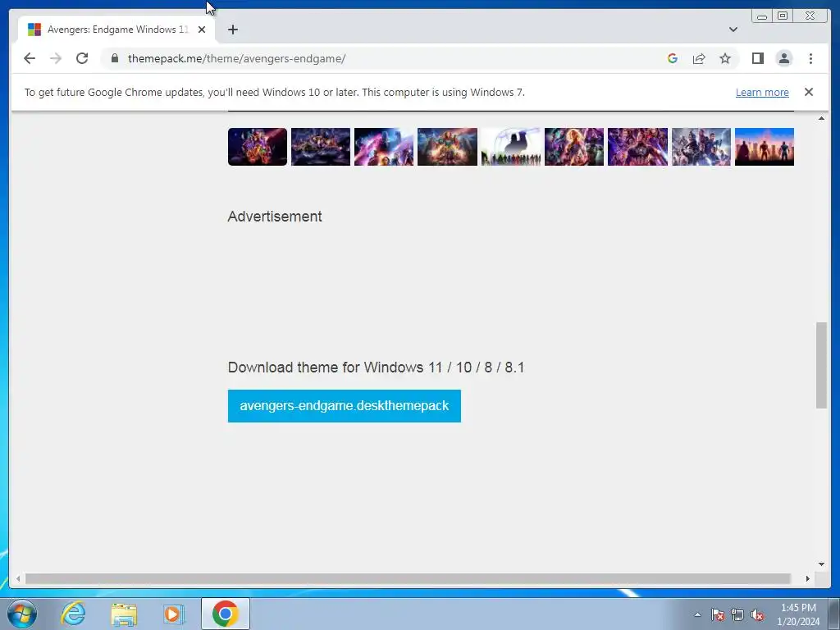Open the Chrome profile avatar
The image size is (840, 630).
click(783, 58)
